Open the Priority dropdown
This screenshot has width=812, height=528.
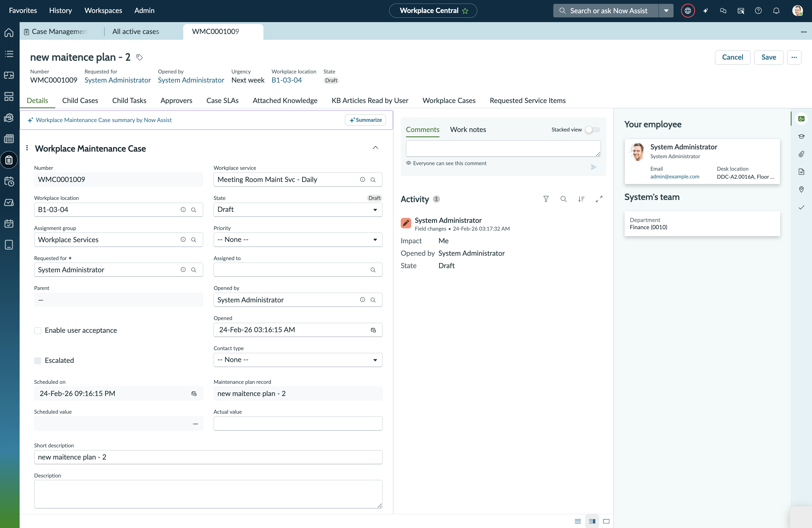coord(298,240)
